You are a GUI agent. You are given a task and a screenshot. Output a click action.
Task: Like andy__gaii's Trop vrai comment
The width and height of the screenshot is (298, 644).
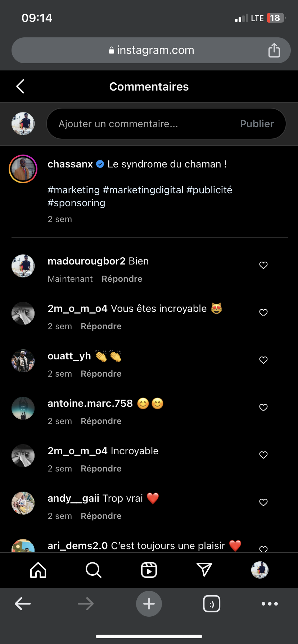coord(263,502)
